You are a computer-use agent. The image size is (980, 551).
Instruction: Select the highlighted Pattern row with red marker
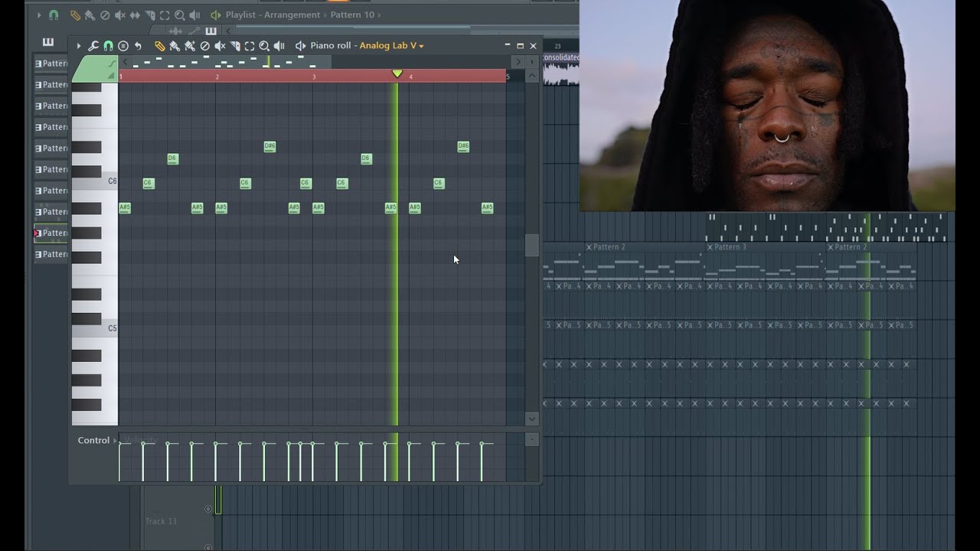51,233
